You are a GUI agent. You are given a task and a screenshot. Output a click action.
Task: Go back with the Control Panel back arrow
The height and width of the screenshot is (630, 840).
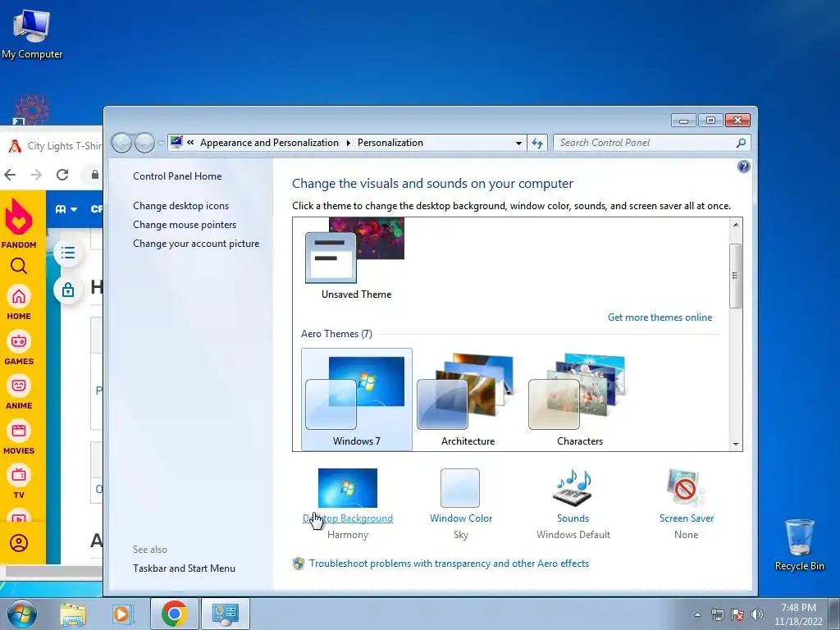(x=121, y=143)
